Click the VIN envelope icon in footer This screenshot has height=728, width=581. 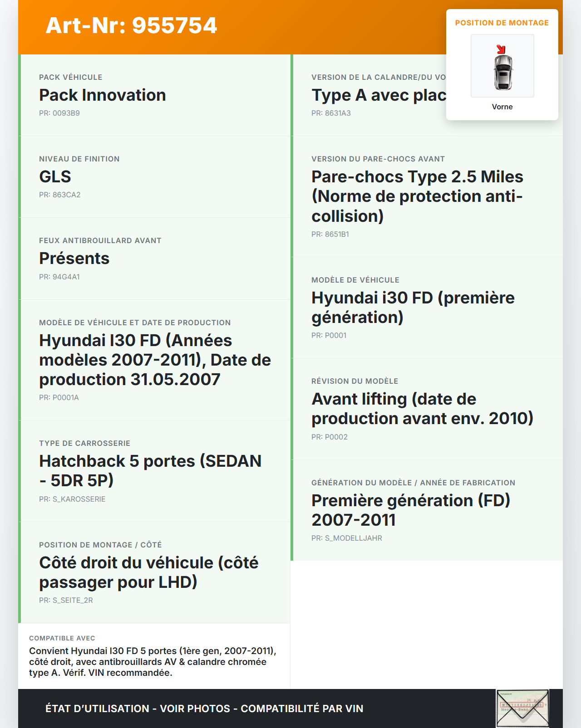(x=522, y=708)
